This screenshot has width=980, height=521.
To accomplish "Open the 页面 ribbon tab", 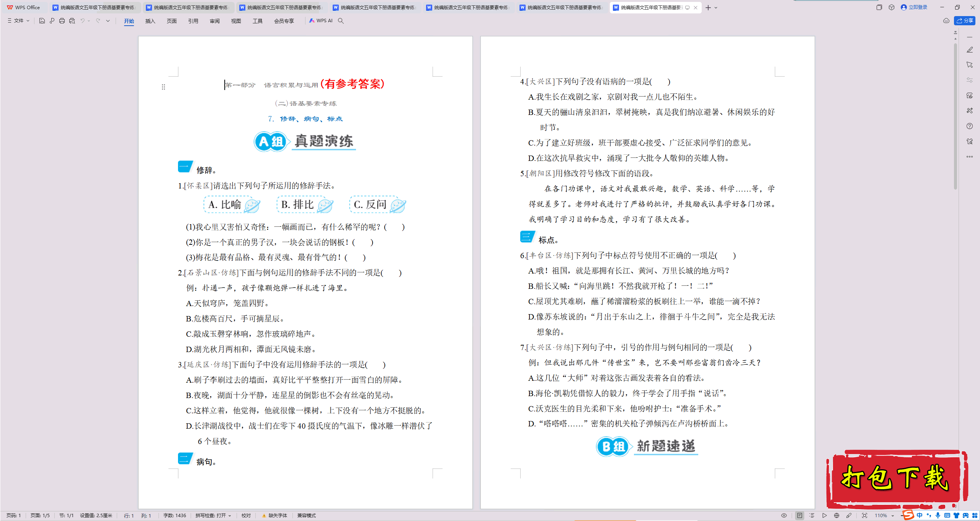I will coord(172,21).
